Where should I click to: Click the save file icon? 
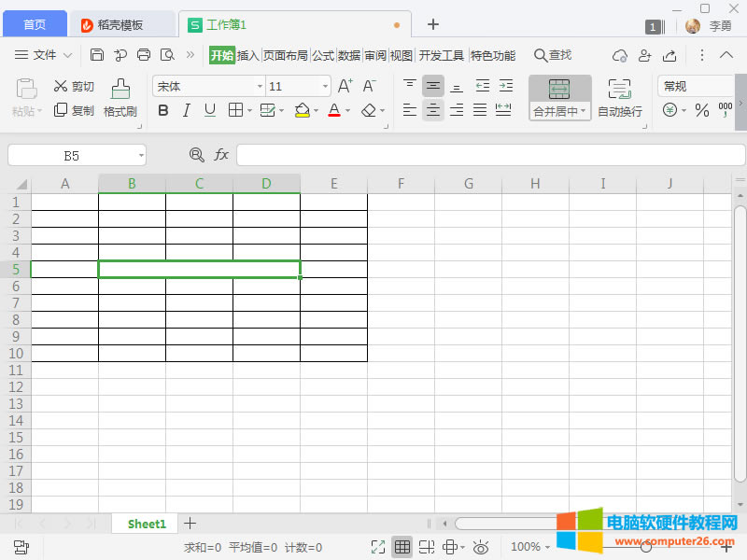(x=97, y=55)
